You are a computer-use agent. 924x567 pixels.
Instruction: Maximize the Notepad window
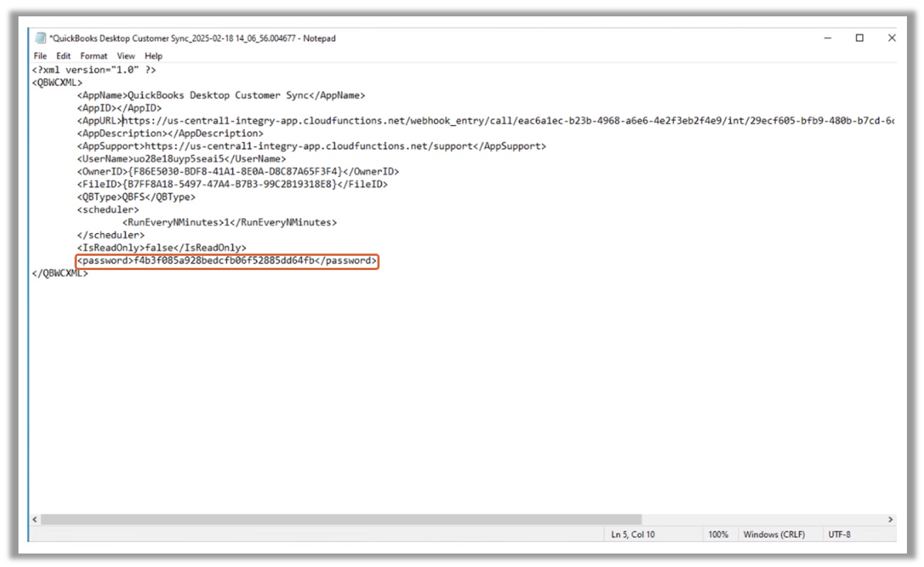(x=859, y=38)
